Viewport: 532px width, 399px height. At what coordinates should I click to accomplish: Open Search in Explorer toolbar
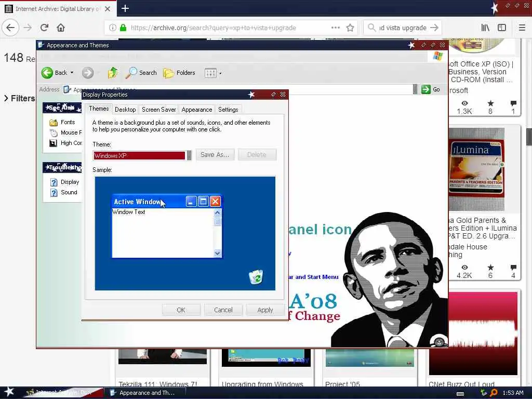pyautogui.click(x=141, y=73)
